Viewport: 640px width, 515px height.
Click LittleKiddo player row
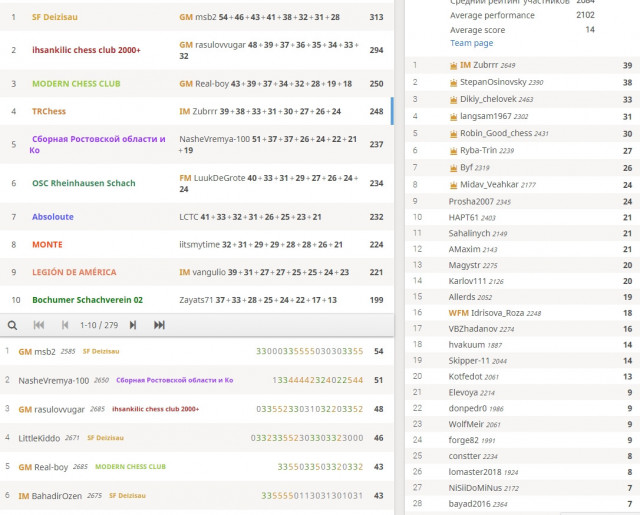197,438
